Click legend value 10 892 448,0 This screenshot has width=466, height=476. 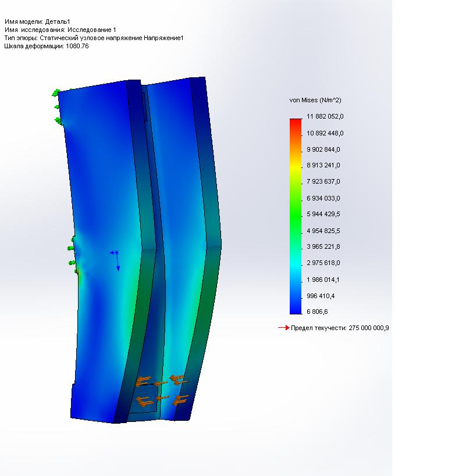click(x=325, y=133)
